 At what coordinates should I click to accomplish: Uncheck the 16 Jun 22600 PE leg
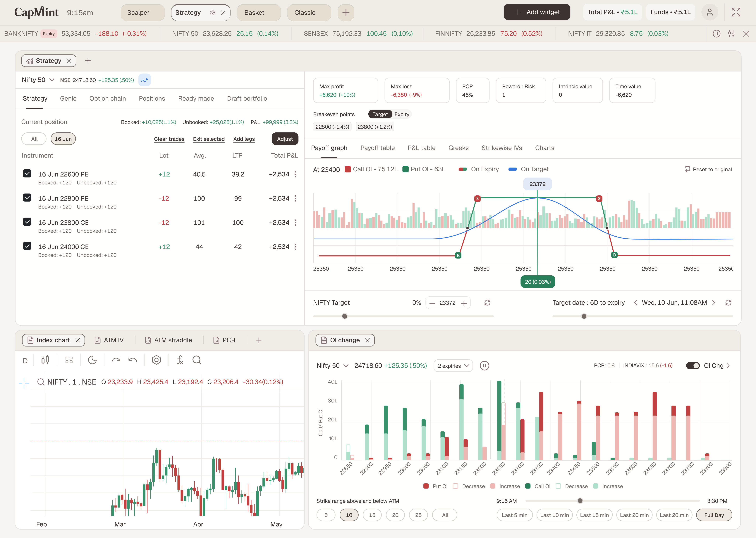click(27, 173)
